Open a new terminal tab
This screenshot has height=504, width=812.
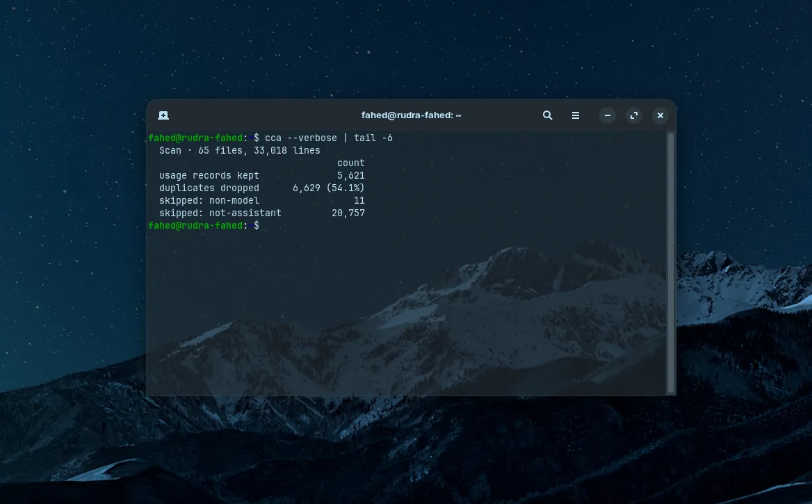tap(163, 115)
